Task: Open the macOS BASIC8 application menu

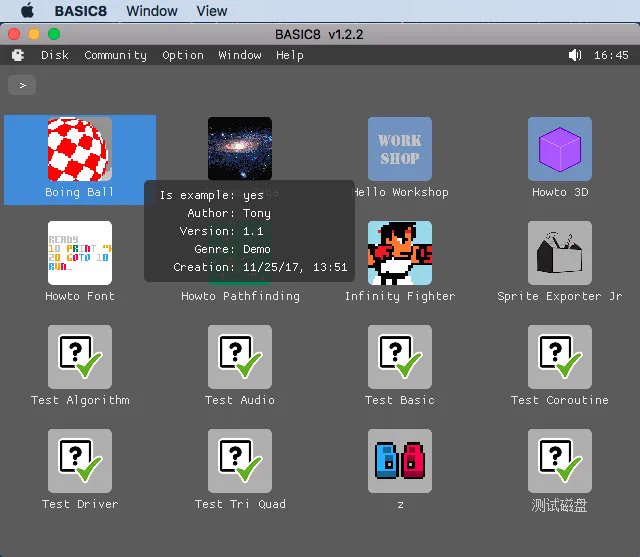Action: click(81, 11)
